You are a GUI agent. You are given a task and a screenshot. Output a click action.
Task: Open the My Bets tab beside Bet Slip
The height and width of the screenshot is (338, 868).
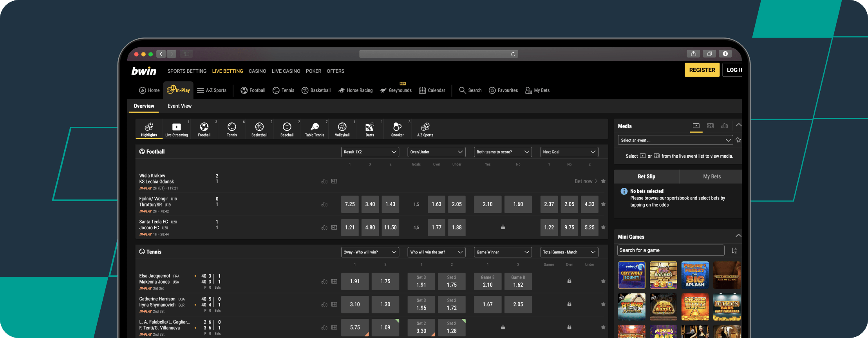pyautogui.click(x=712, y=176)
